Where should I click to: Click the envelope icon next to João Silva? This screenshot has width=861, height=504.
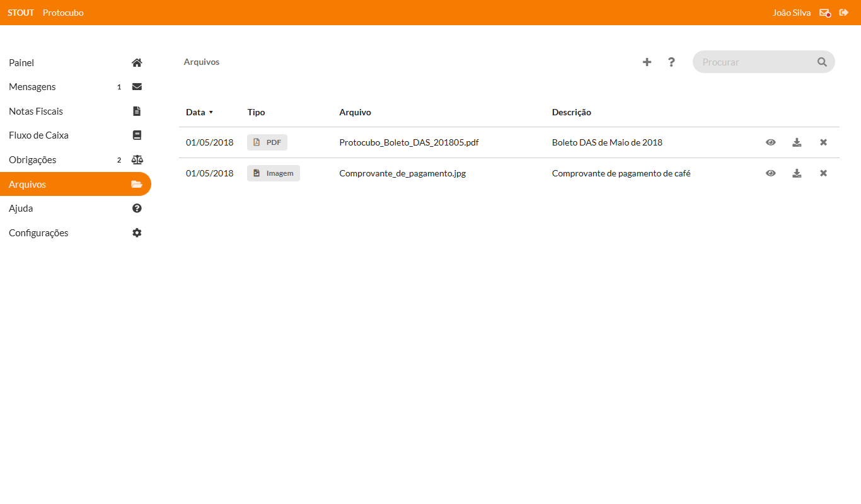[x=824, y=13]
